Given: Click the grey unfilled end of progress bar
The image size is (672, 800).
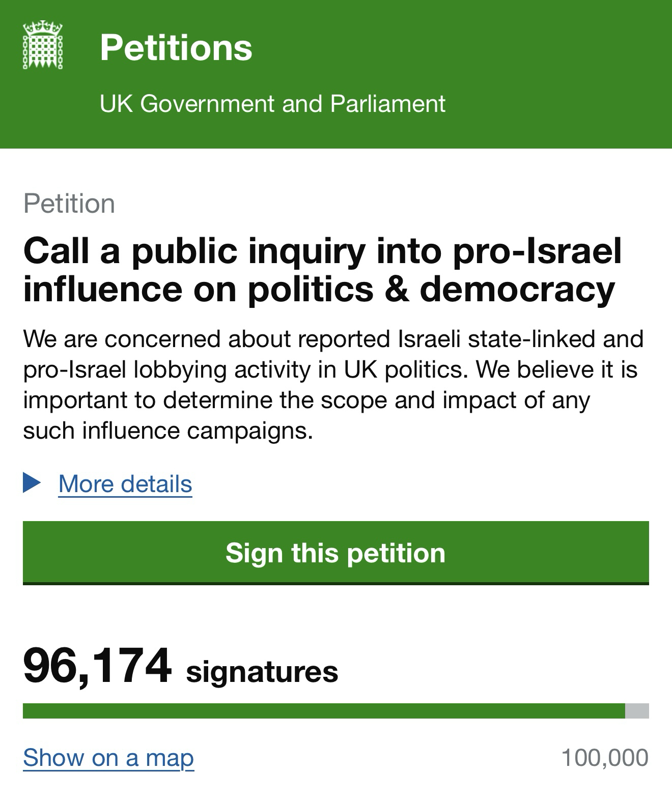Looking at the screenshot, I should point(637,710).
